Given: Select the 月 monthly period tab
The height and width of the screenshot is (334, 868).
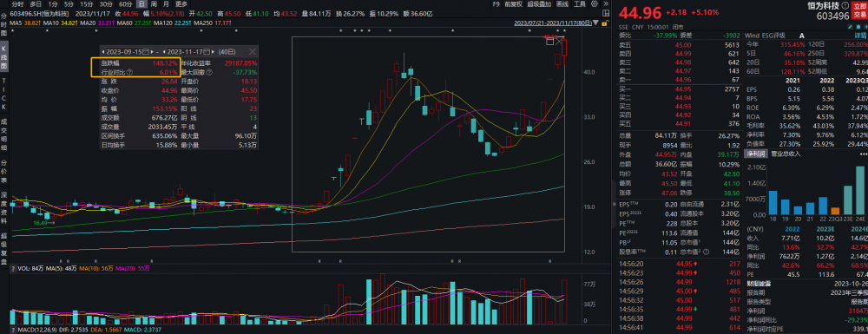Looking at the screenshot, I should click(166, 3).
